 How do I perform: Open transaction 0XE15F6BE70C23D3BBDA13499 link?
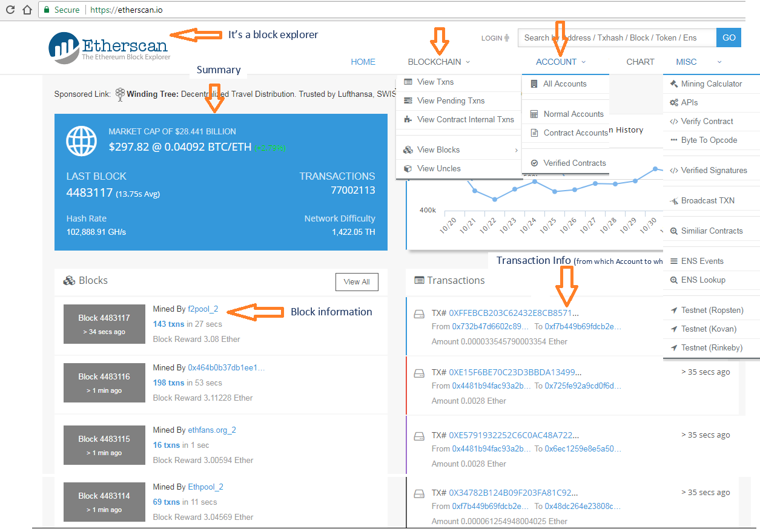pos(515,372)
